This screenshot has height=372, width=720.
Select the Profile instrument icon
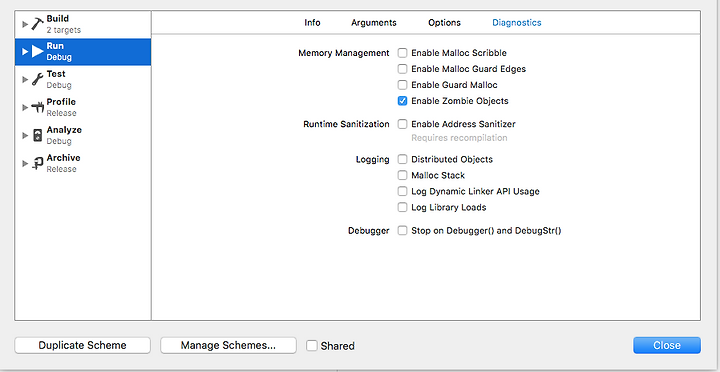coord(37,107)
